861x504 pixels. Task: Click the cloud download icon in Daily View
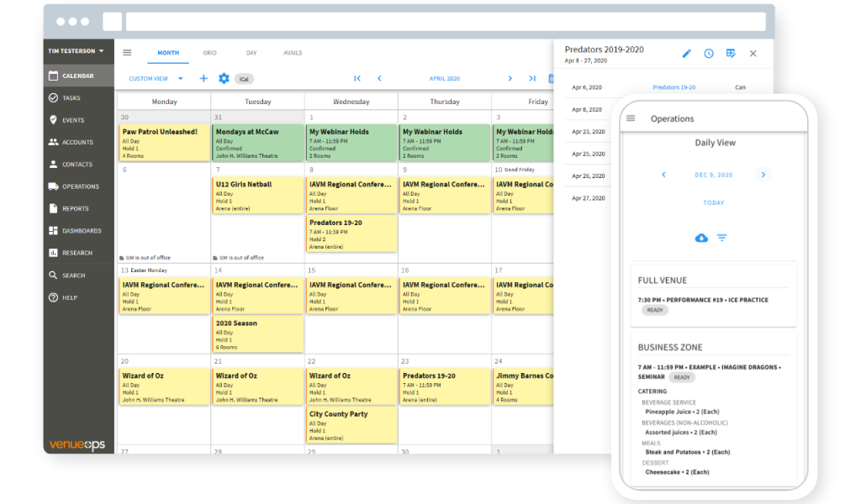click(701, 238)
